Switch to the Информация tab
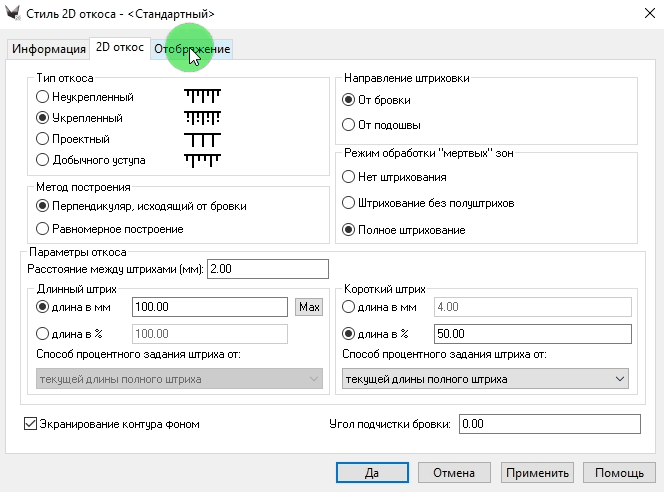This screenshot has width=664, height=492. click(48, 49)
